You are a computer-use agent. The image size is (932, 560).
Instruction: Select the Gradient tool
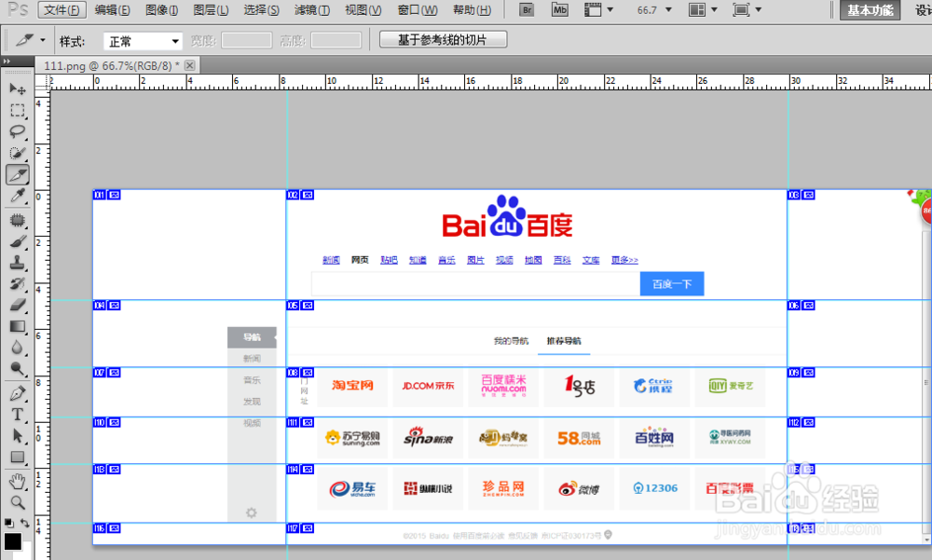pos(17,326)
